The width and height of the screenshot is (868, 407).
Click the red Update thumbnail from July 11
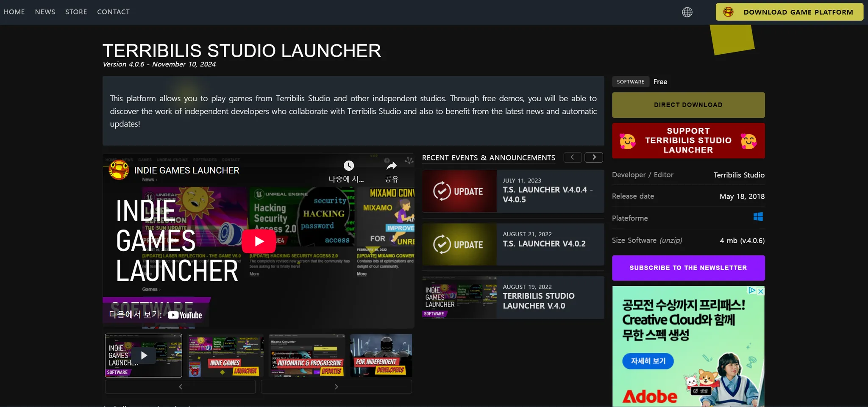[459, 191]
